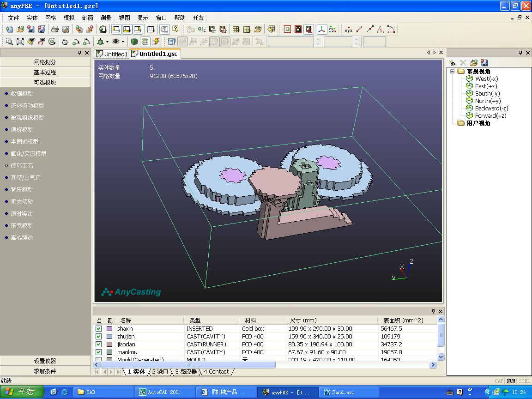Click the section plane window icon
The width and height of the screenshot is (532, 399).
[172, 42]
